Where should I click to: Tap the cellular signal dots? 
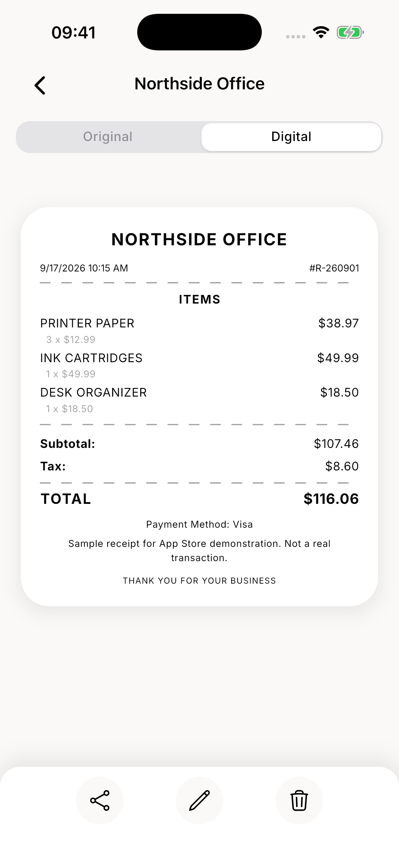click(x=296, y=36)
